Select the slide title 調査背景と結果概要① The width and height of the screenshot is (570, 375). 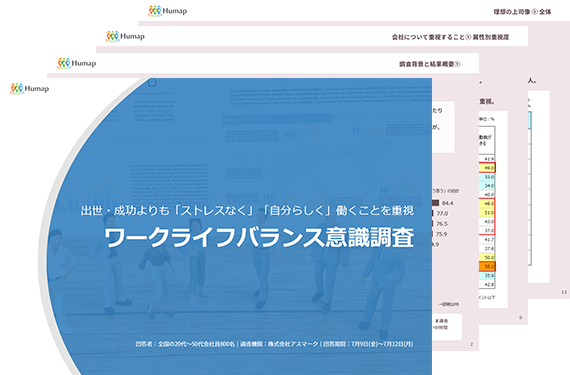click(x=430, y=64)
